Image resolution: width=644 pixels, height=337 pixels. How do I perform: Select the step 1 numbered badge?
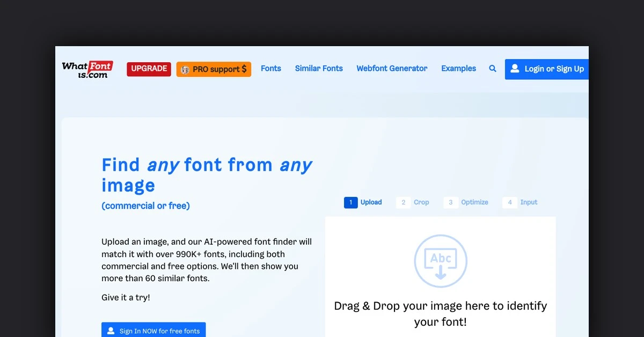[x=350, y=202]
